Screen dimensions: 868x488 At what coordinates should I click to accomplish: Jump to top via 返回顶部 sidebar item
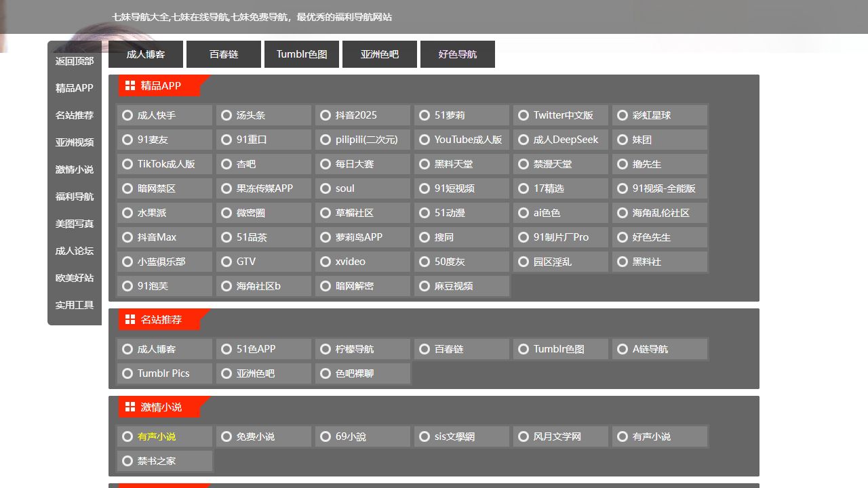[75, 61]
